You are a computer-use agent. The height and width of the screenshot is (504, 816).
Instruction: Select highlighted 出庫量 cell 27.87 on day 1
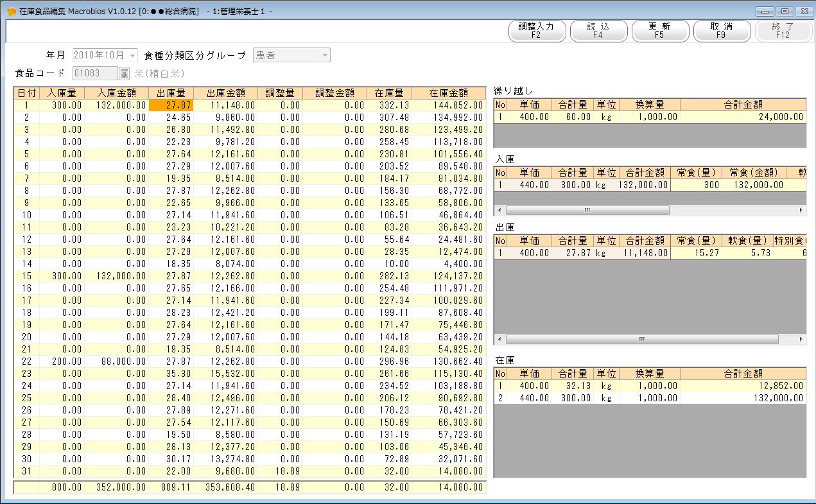(x=171, y=105)
